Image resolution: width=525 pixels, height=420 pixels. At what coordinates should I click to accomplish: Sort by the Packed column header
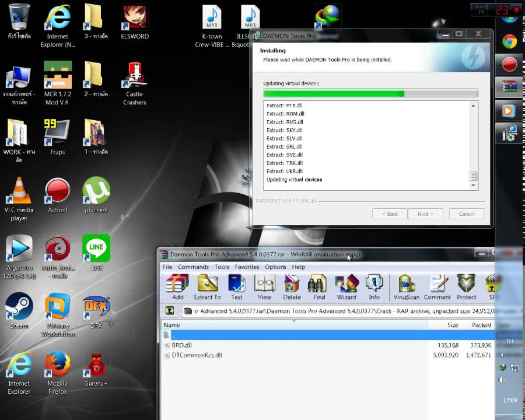coord(477,325)
